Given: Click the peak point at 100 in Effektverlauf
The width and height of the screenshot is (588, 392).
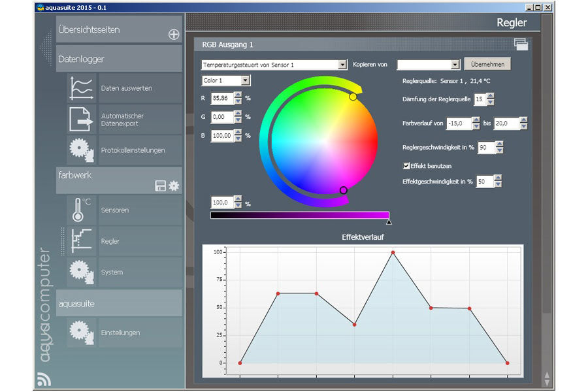Looking at the screenshot, I should pyautogui.click(x=393, y=252).
